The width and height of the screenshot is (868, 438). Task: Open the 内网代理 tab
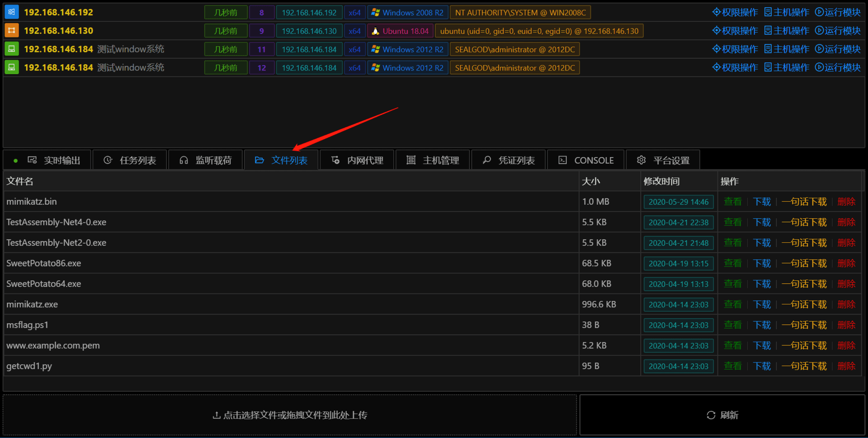tap(357, 160)
